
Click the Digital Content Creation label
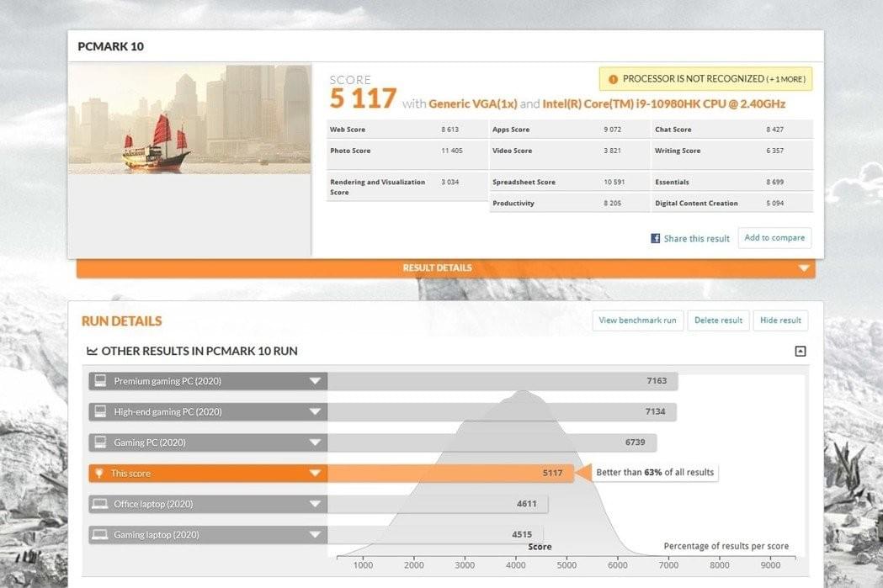point(696,203)
